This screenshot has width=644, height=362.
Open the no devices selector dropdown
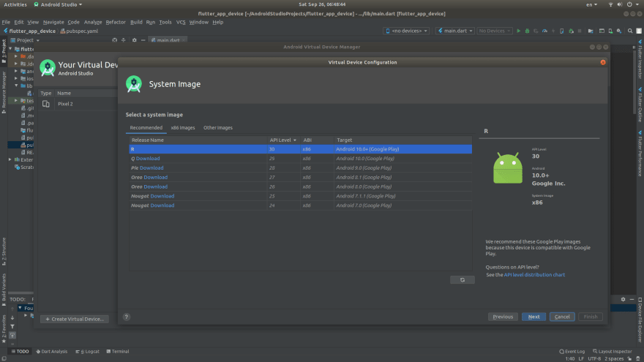[x=406, y=31]
